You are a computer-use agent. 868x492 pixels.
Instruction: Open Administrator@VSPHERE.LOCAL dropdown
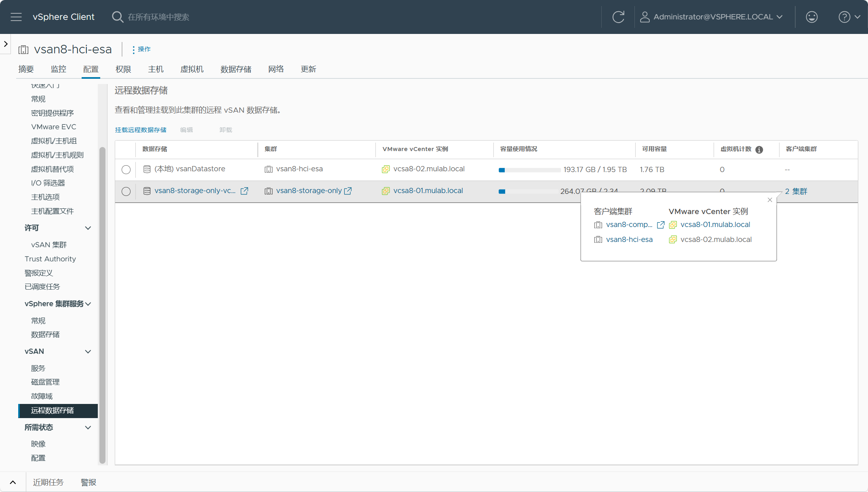(x=712, y=17)
